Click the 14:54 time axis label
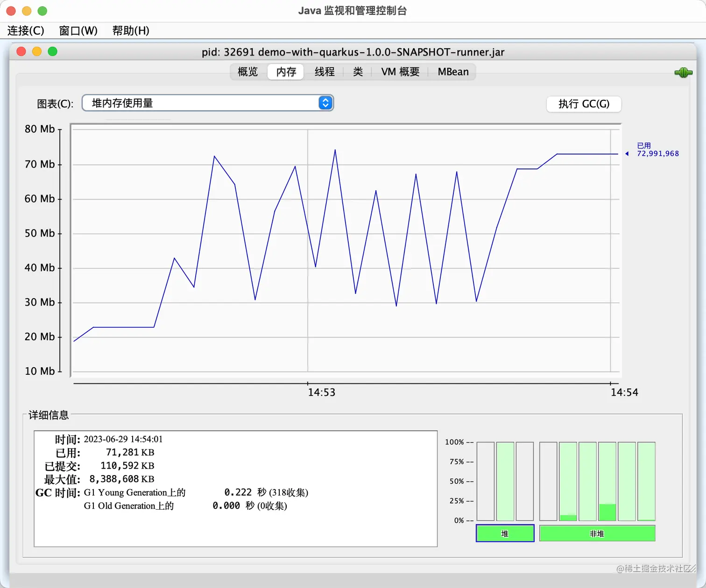This screenshot has width=706, height=588. tap(624, 392)
